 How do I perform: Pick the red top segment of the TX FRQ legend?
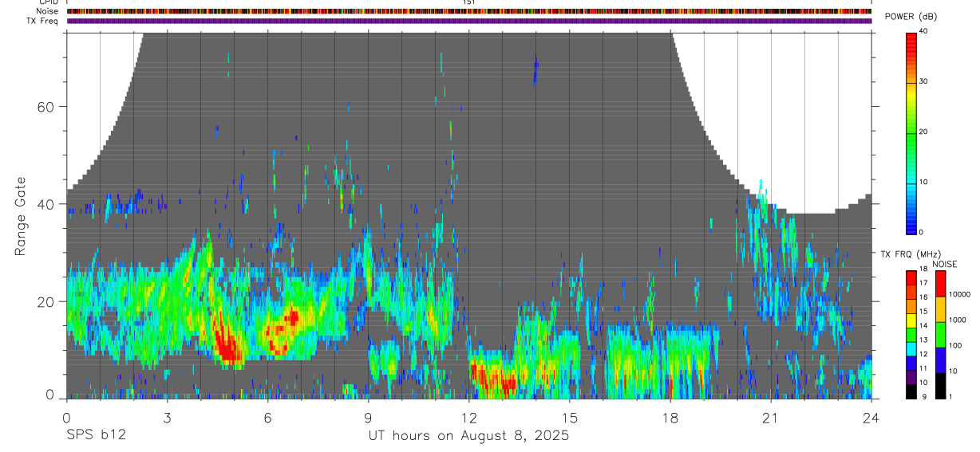[911, 278]
